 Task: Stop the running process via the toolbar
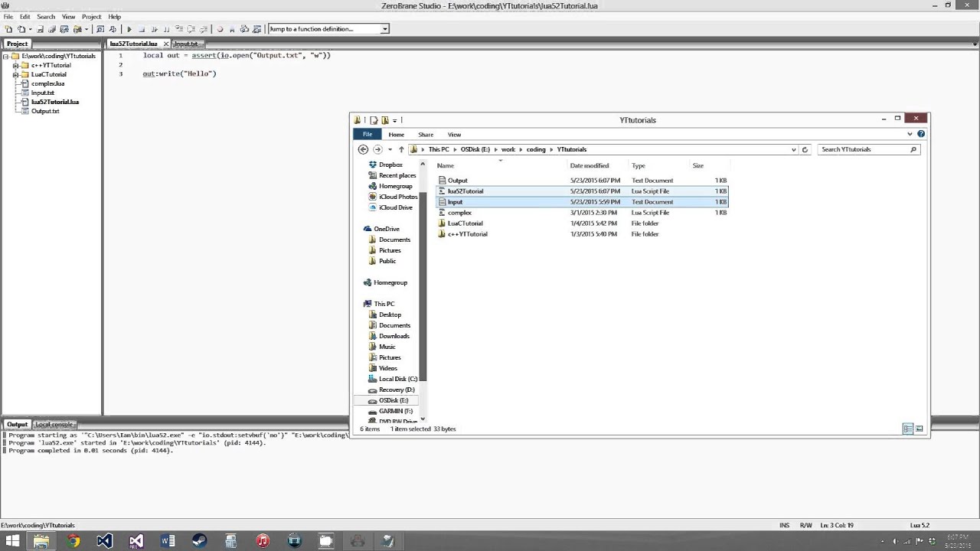point(142,29)
